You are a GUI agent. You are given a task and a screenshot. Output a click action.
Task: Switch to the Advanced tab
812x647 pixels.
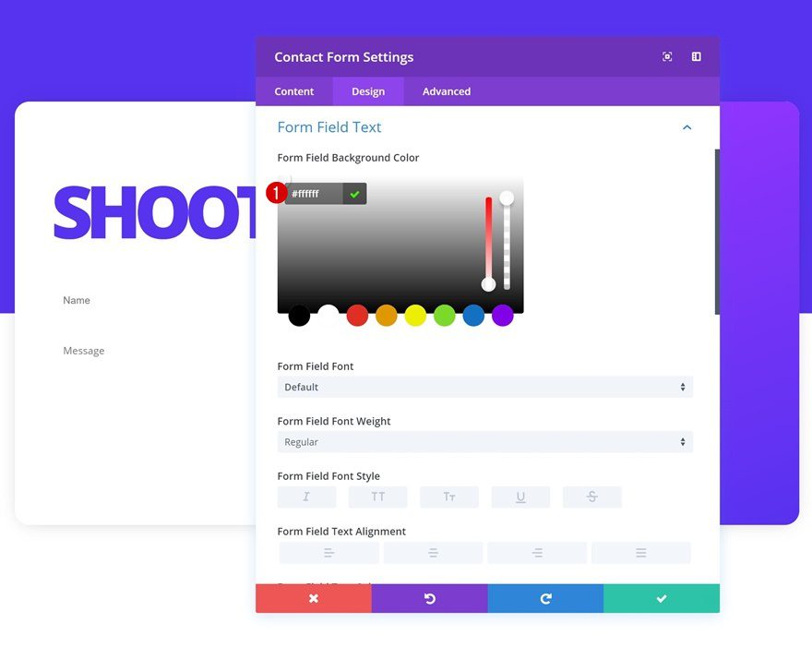(446, 91)
